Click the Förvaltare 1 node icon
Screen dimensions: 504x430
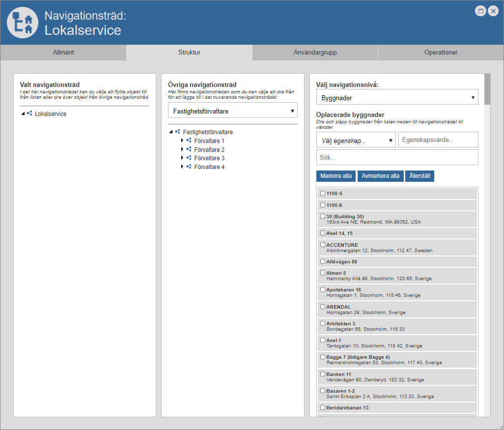189,141
